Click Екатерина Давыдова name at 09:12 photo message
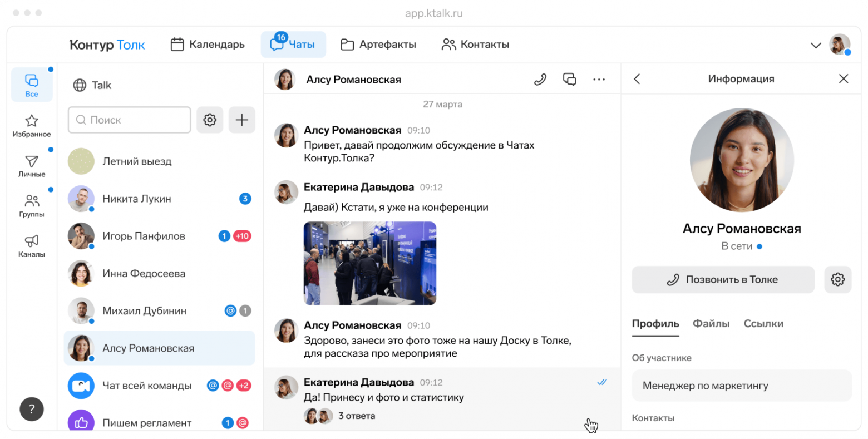The width and height of the screenshot is (868, 439). [x=359, y=187]
